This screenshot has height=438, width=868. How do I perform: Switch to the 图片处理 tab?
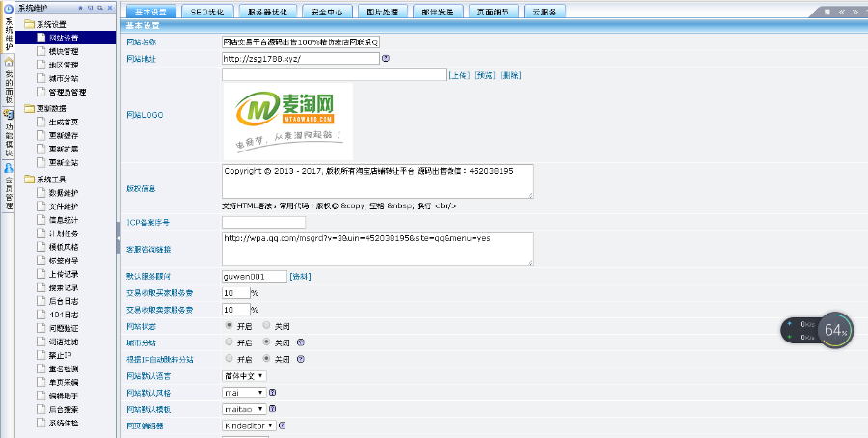(383, 12)
